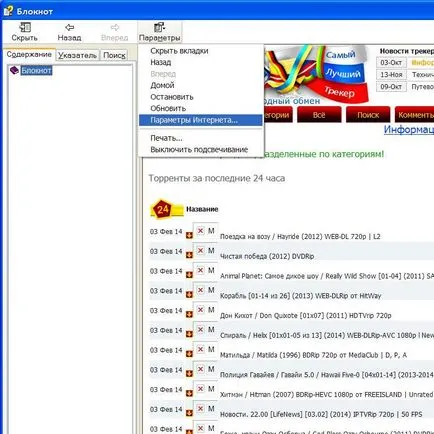434x434 pixels.
Task: Open the Параметры toolbar menu
Action: click(160, 32)
